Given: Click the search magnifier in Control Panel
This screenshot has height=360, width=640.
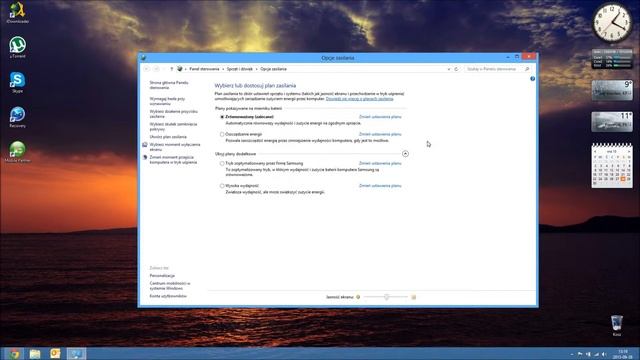Looking at the screenshot, I should pyautogui.click(x=527, y=69).
